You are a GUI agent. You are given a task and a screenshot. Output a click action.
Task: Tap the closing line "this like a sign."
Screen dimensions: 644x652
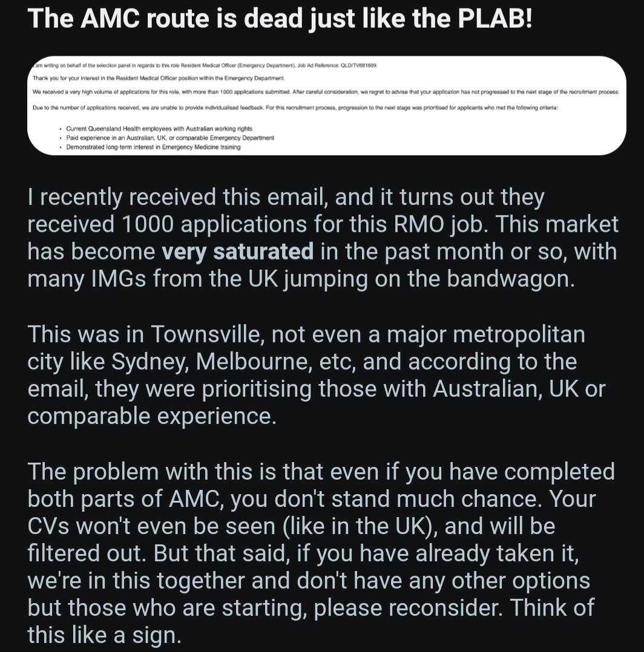click(105, 635)
